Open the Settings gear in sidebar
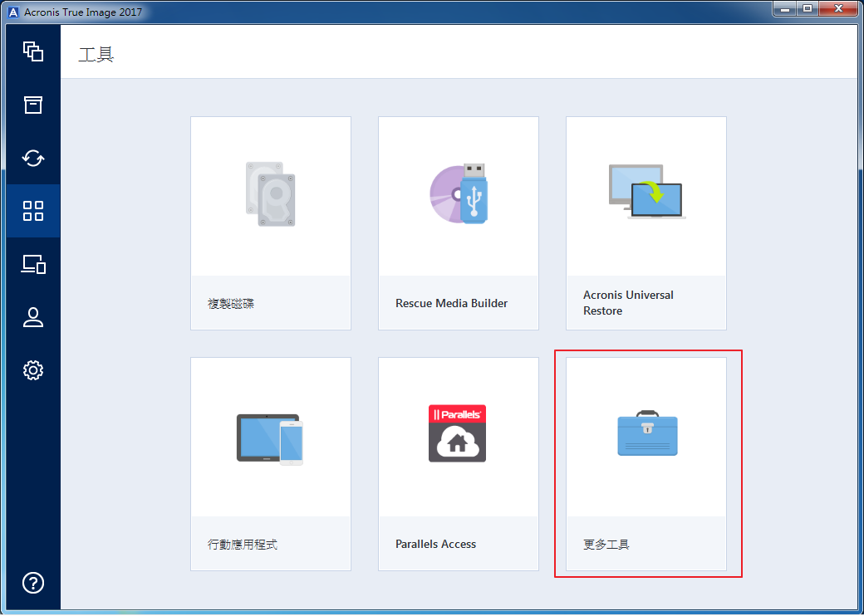The width and height of the screenshot is (864, 616). point(33,370)
